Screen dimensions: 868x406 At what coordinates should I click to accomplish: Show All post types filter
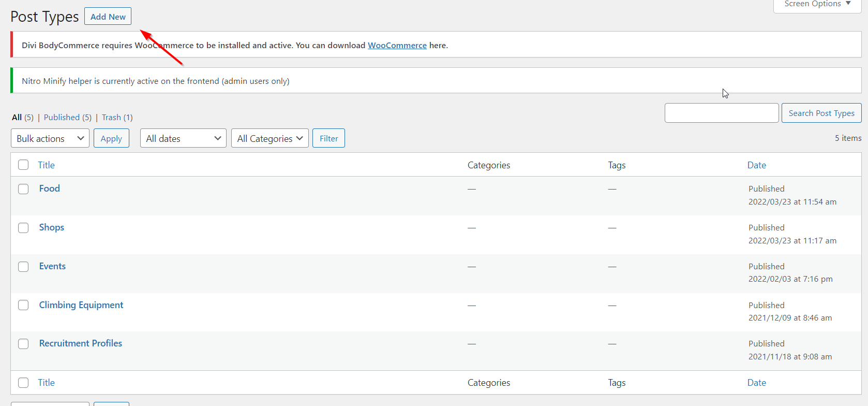[17, 118]
